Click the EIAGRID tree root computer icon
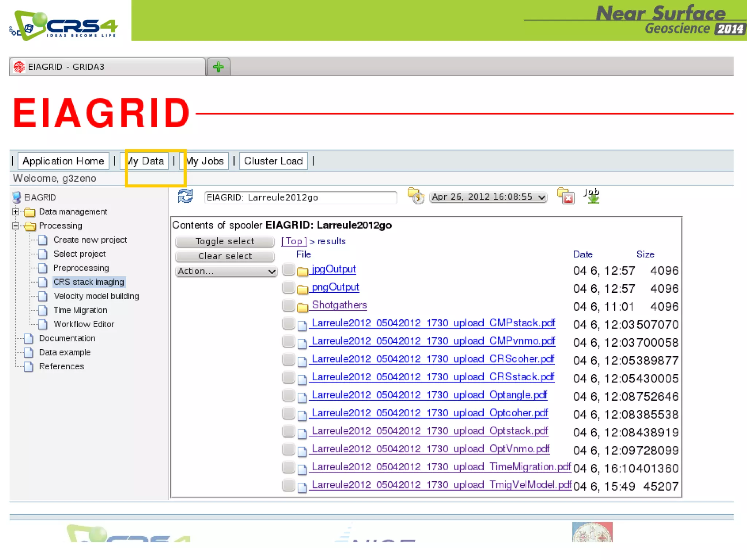Screen dimensions: 747x560 pos(17,197)
